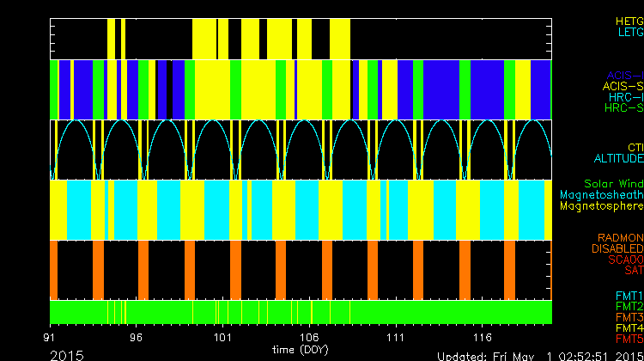Click the Updated timestamp text

(x=539, y=356)
